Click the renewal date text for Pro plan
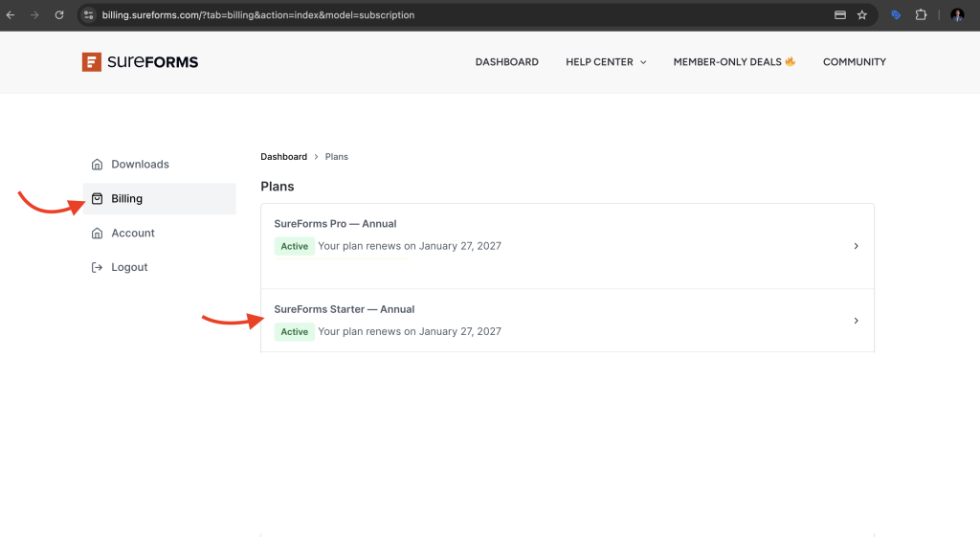The width and height of the screenshot is (980, 537). [410, 246]
